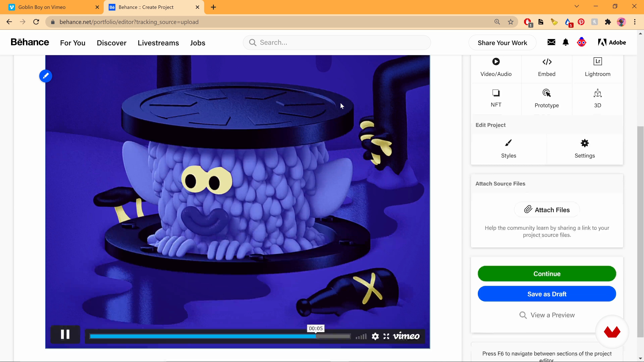Add a Prototype module
644x362 pixels.
[547, 98]
